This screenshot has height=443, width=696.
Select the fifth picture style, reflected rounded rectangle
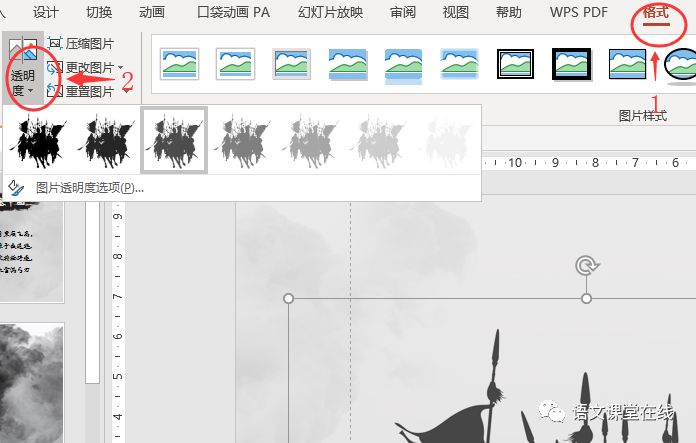click(x=403, y=66)
